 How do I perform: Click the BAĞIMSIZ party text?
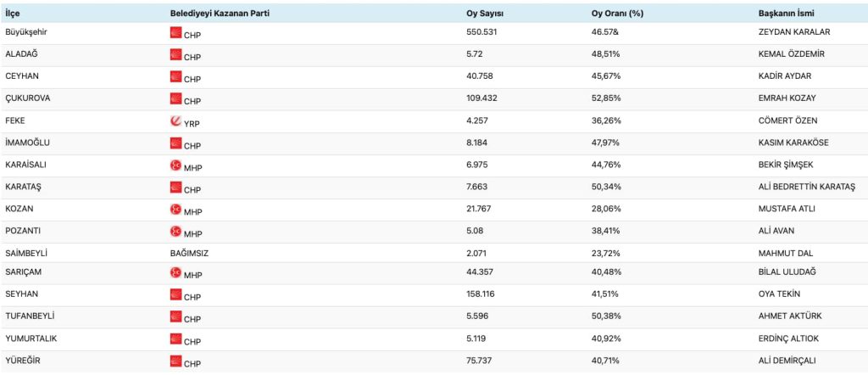coord(191,253)
